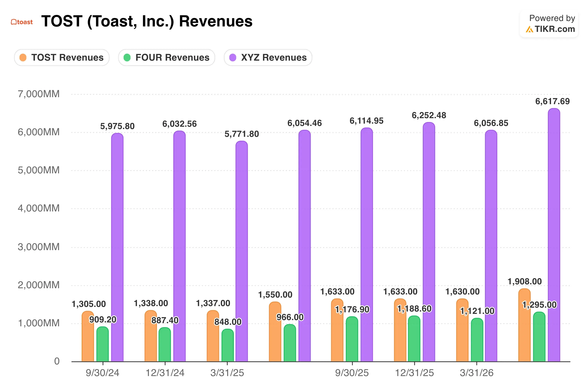Screen dimensions: 588x392
Task: Select the purple XYZ bar for 12/31/25
Action: coord(429,242)
